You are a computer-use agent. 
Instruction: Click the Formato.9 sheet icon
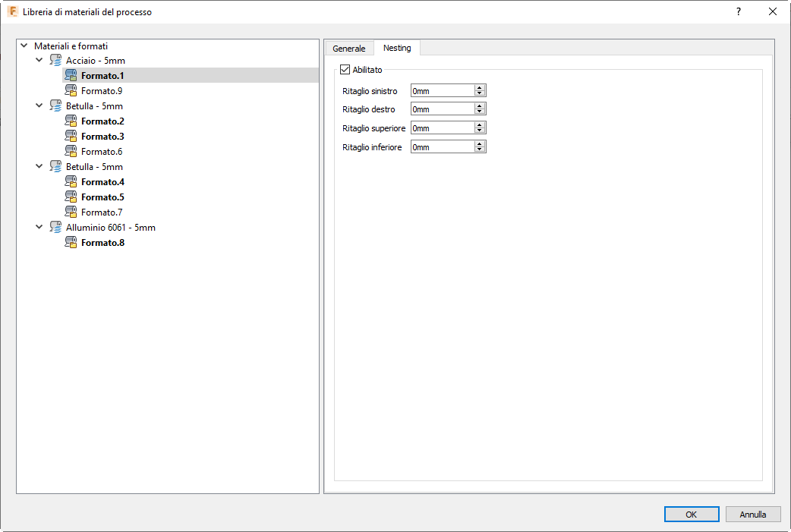[x=71, y=91]
